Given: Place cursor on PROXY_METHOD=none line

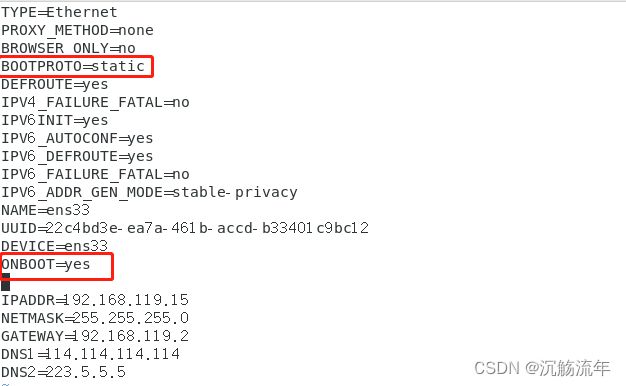Looking at the screenshot, I should (77, 30).
